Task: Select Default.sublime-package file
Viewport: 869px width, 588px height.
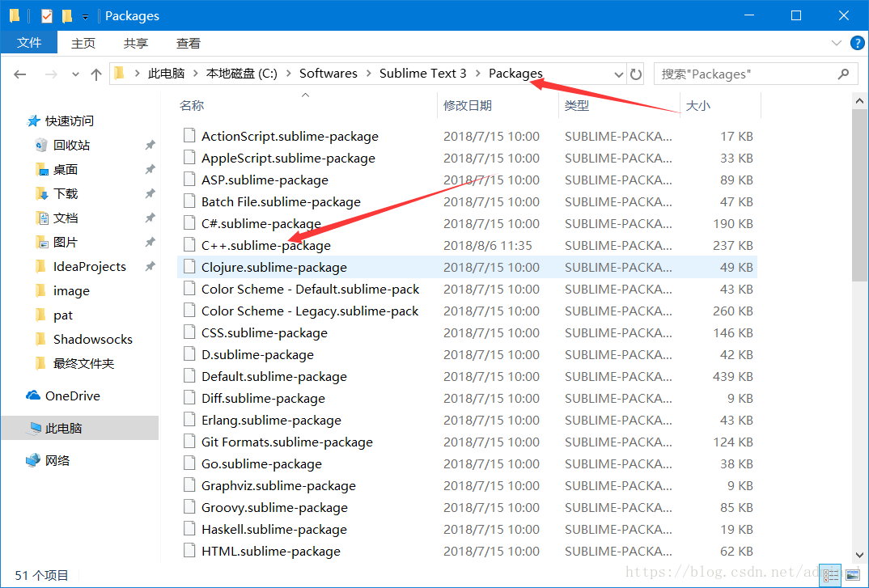Action: point(274,376)
